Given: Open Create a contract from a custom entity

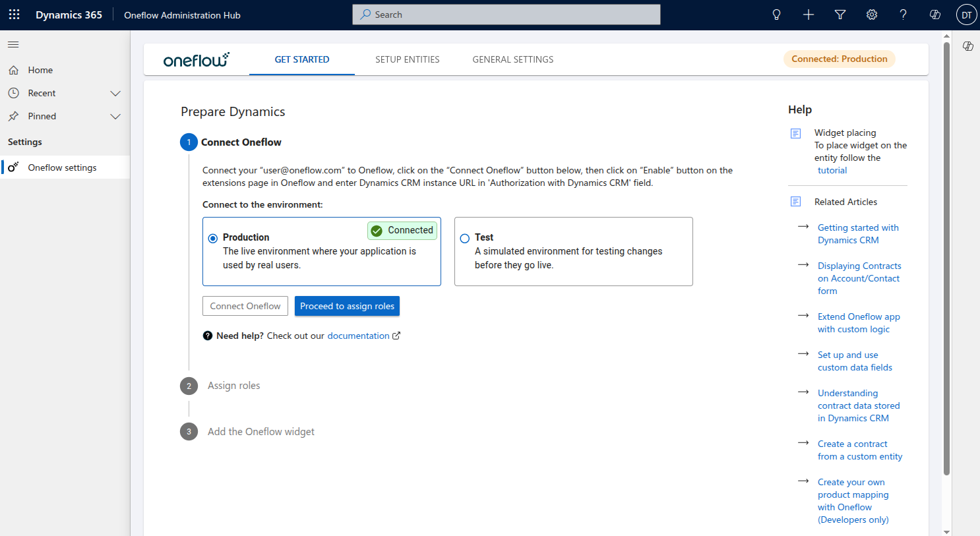Looking at the screenshot, I should pos(860,450).
